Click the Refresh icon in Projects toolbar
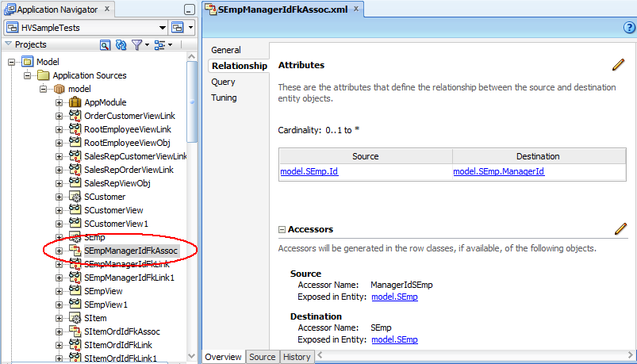The height and width of the screenshot is (364, 637). coord(121,44)
